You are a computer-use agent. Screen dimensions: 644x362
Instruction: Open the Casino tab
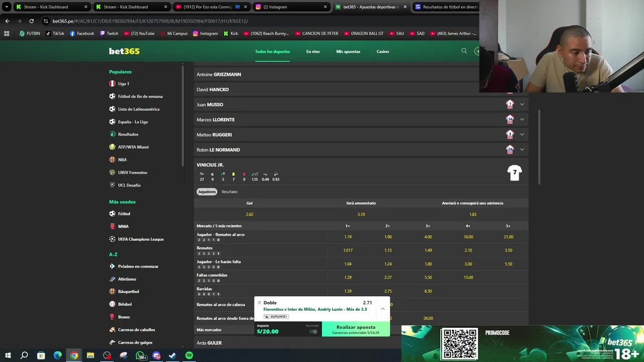pyautogui.click(x=383, y=51)
